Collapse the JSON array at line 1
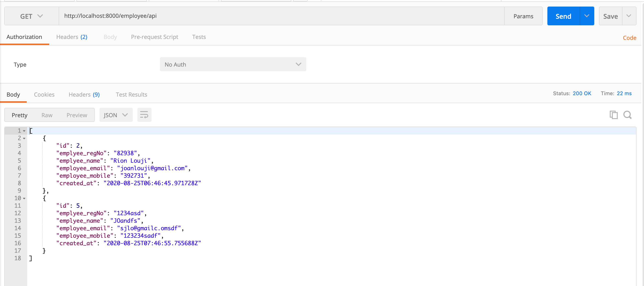The image size is (644, 286). [24, 131]
